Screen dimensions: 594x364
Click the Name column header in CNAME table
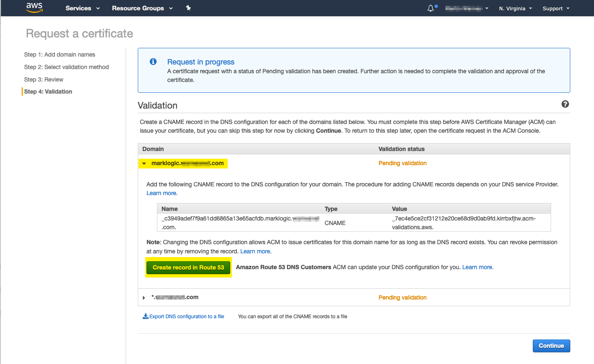169,209
